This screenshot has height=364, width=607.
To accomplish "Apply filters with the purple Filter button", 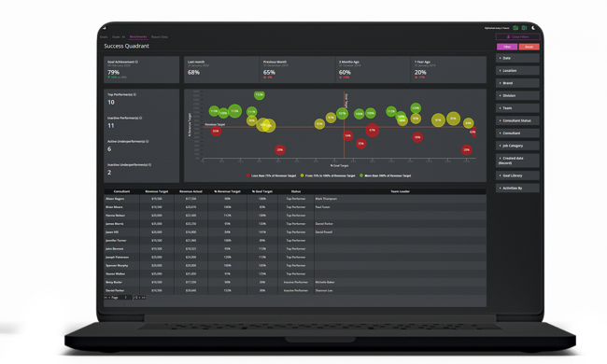I will 507,47.
